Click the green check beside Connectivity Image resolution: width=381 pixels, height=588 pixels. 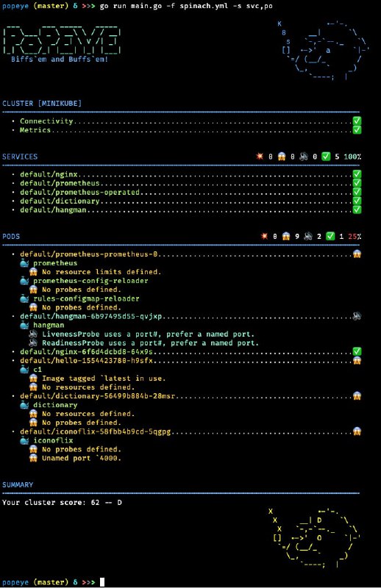coord(357,121)
